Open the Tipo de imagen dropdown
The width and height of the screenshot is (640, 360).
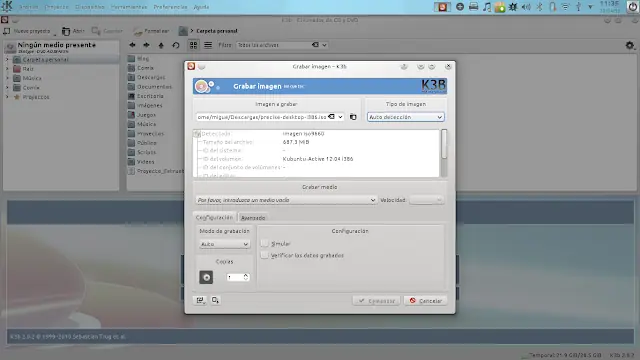(405, 117)
